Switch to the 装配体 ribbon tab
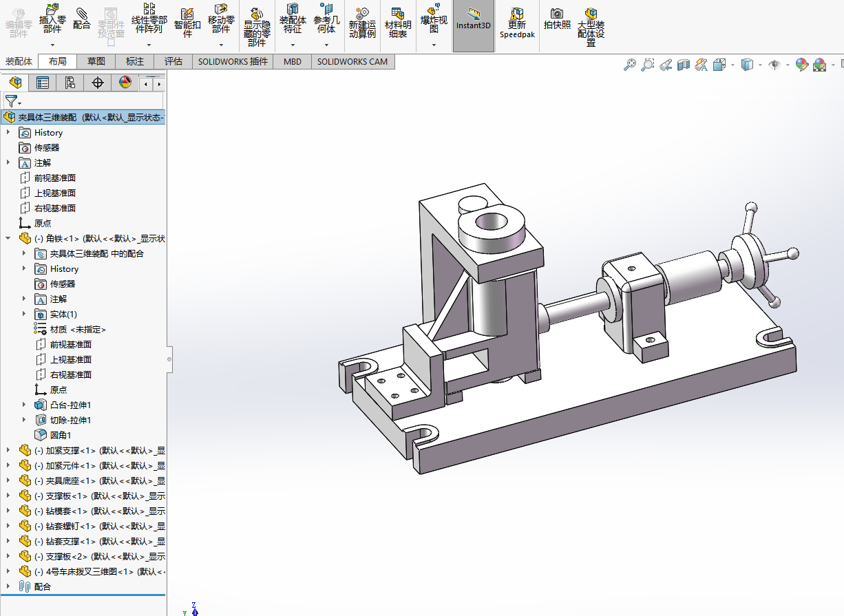The height and width of the screenshot is (616, 844). click(x=19, y=61)
